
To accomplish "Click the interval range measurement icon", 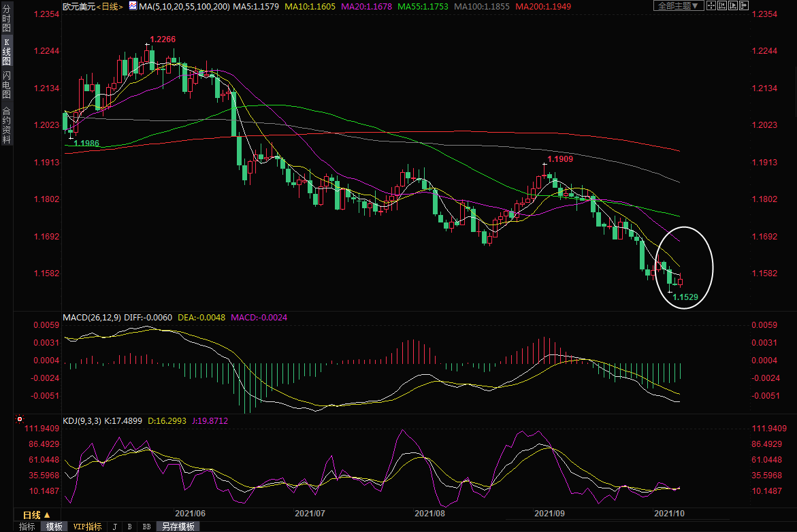I will (721, 6).
